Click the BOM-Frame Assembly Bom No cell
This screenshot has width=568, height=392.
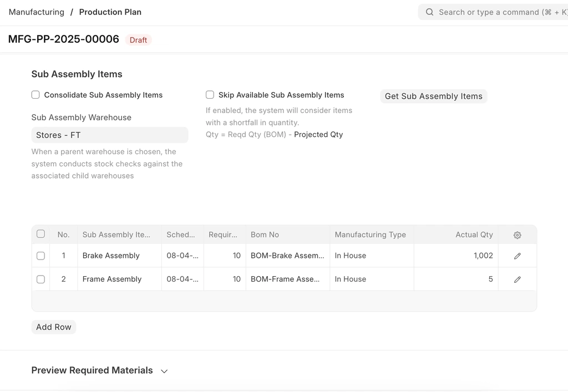coord(287,279)
